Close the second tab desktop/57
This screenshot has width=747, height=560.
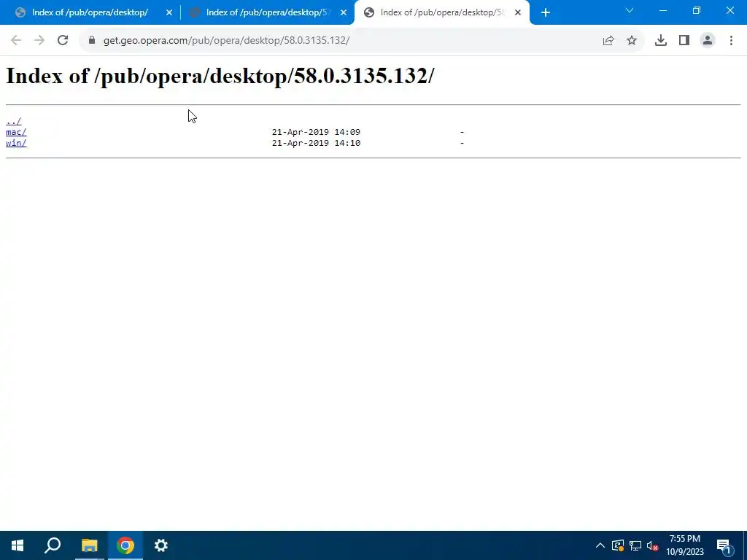pos(344,13)
